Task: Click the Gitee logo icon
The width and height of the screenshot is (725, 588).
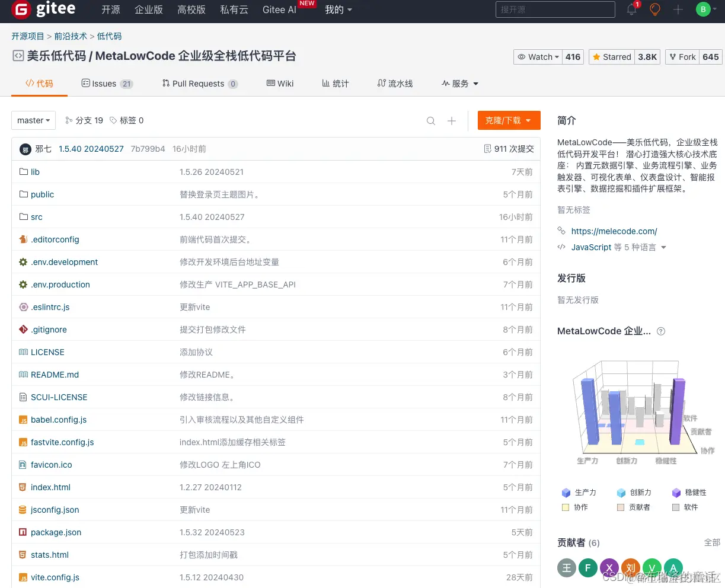Action: coord(21,11)
